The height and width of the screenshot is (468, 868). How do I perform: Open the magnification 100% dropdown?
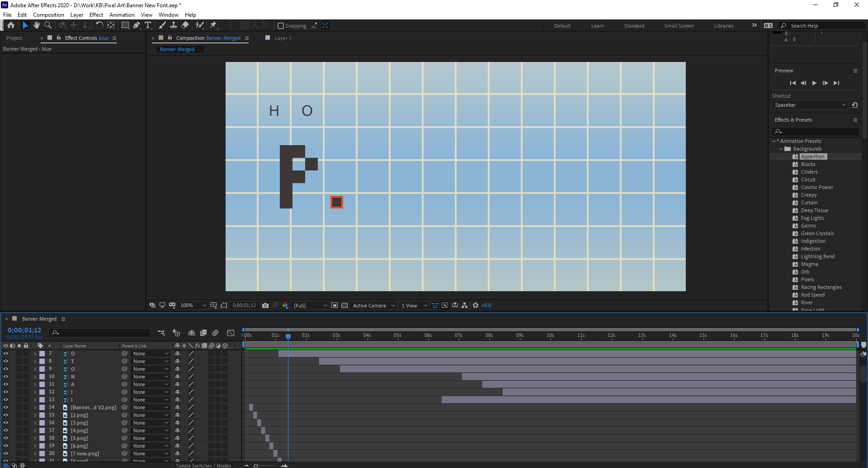[x=193, y=306]
